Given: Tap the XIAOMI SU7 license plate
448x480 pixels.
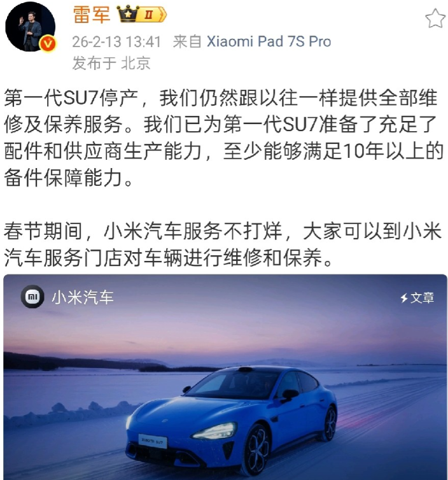Looking at the screenshot, I should click(x=153, y=441).
